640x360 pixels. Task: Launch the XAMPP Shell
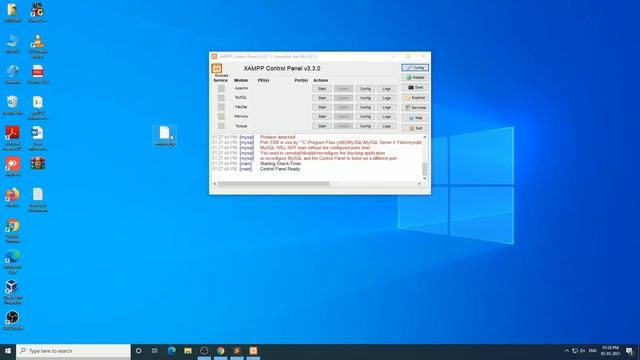pyautogui.click(x=415, y=88)
